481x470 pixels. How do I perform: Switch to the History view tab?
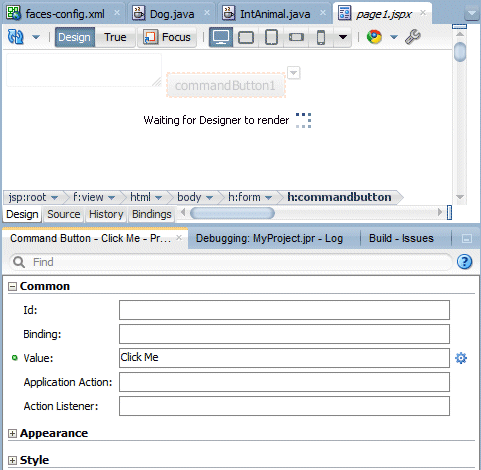(106, 214)
